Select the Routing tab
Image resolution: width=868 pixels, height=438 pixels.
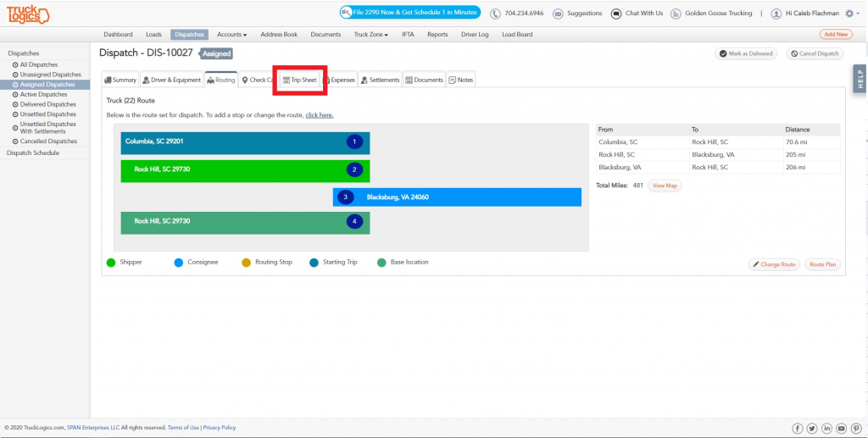point(221,80)
